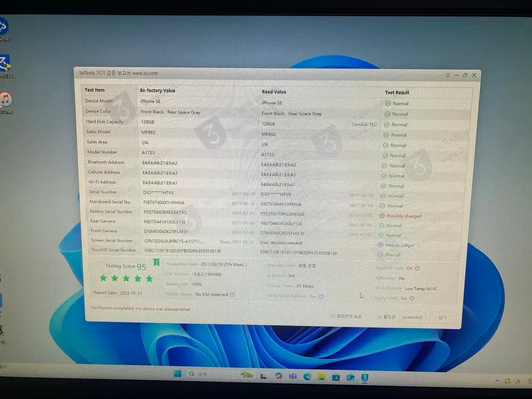This screenshot has width=532, height=399.
Task: Toggle the 일련번호 숨김 checkbox
Action: (332, 316)
